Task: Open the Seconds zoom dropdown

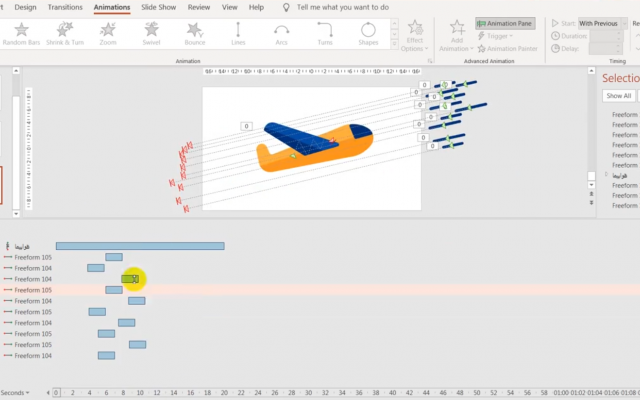Action: pos(16,393)
